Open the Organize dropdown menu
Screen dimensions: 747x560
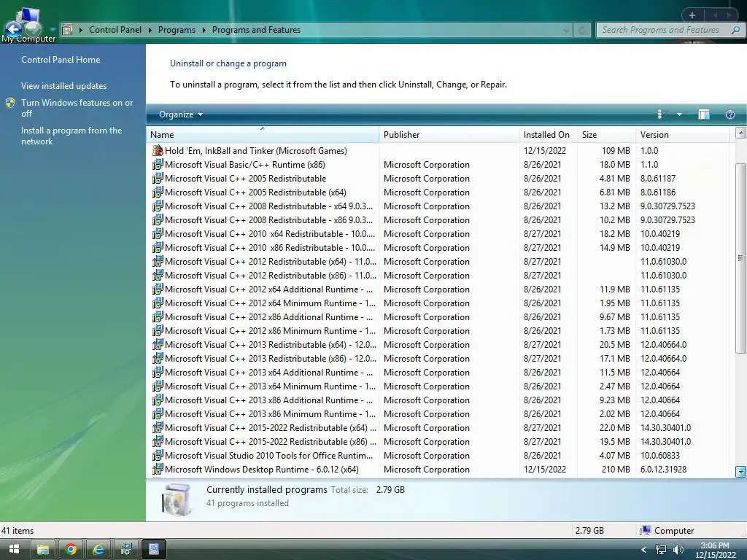coord(181,114)
